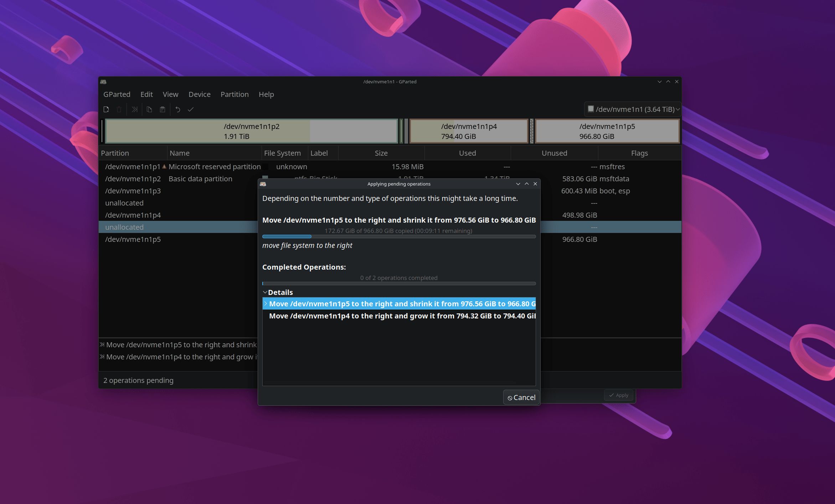Click the Delete partition trash icon
This screenshot has height=504, width=835.
point(119,109)
